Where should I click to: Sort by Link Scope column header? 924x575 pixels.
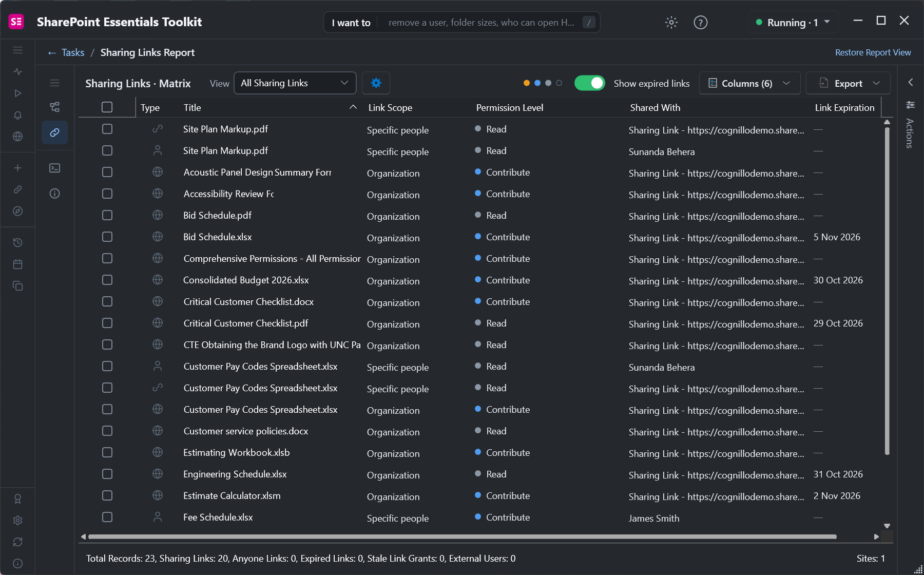click(x=390, y=108)
